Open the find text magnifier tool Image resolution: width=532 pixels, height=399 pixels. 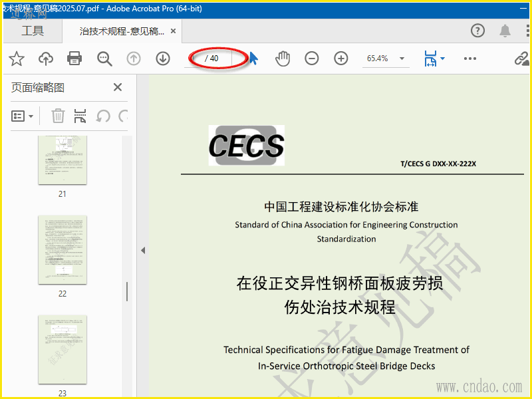pos(104,59)
